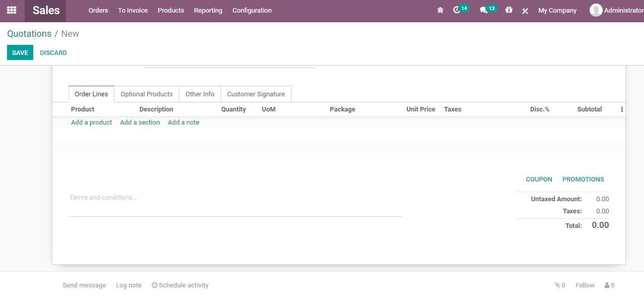Click the gift icon in the top bar
This screenshot has height=296, width=644.
pyautogui.click(x=508, y=10)
